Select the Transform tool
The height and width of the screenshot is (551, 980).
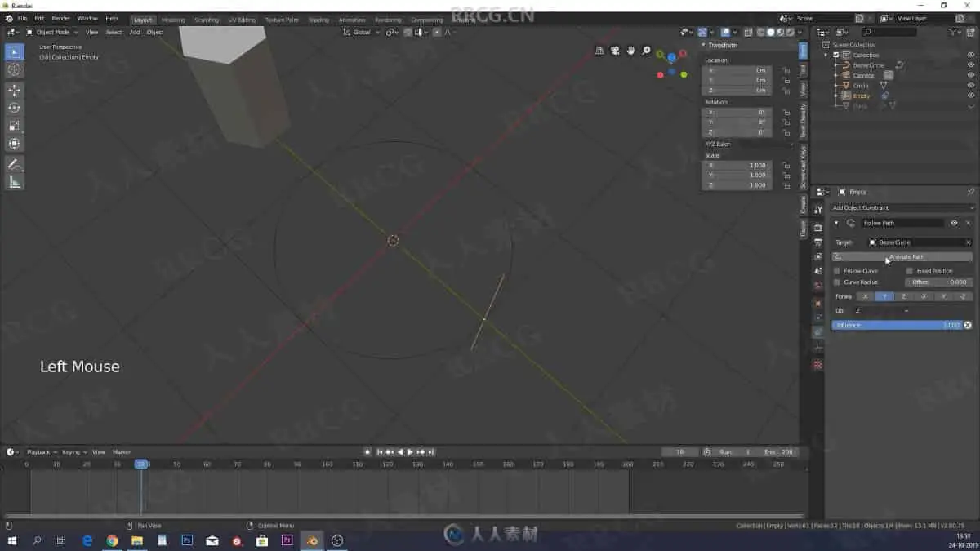[15, 144]
